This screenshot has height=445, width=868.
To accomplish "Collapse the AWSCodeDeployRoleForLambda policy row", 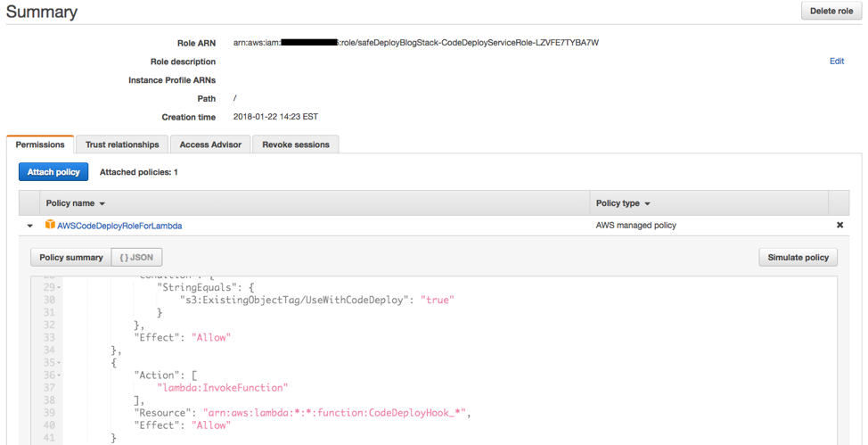I will (29, 227).
